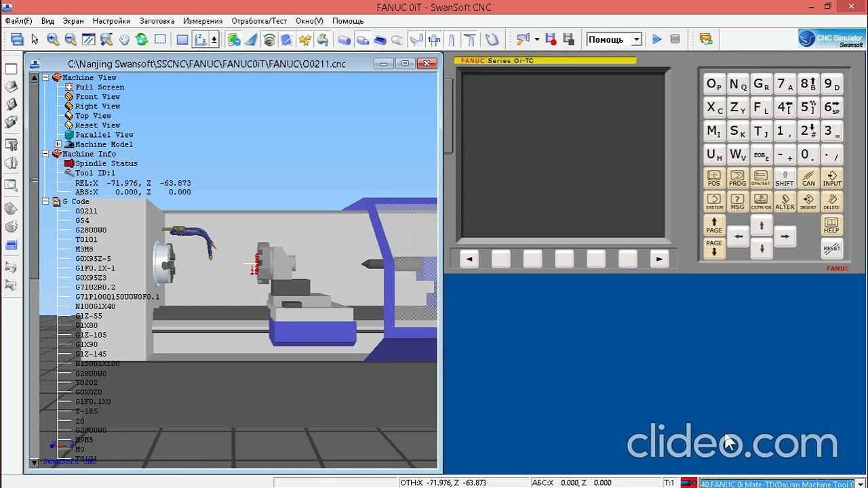
Task: Click the G/R address key
Action: [761, 85]
